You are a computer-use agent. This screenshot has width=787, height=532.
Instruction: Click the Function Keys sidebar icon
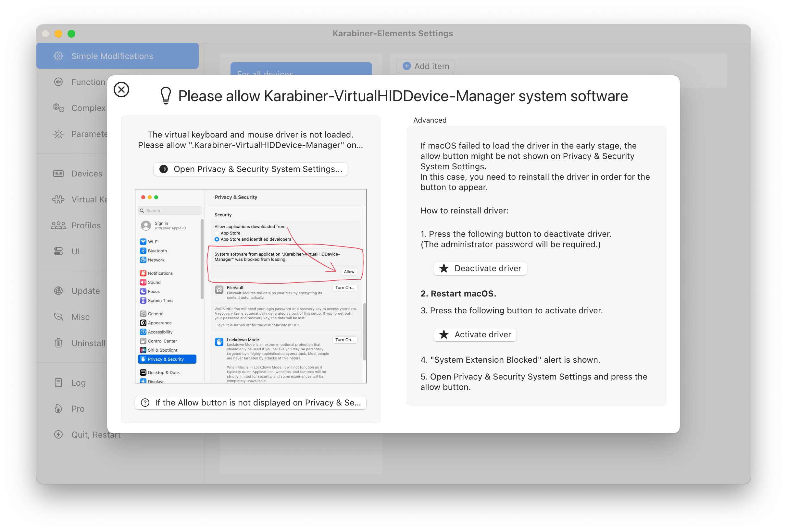[x=58, y=82]
